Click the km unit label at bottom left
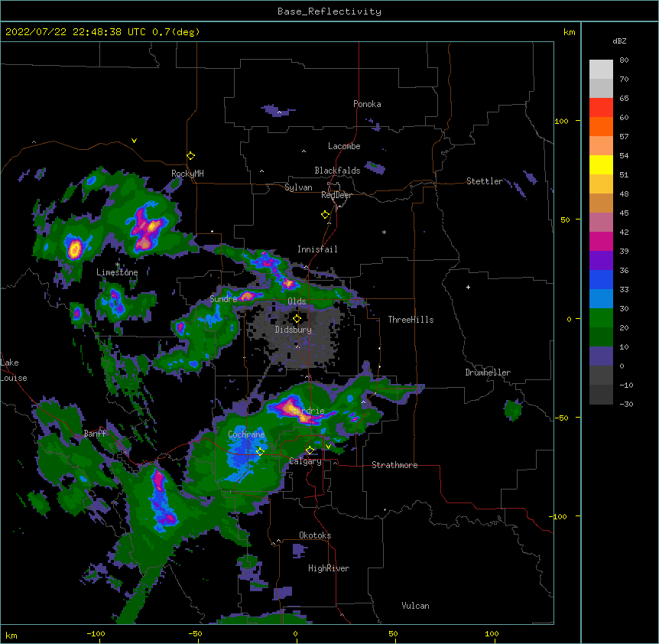The width and height of the screenshot is (659, 644). [x=11, y=635]
